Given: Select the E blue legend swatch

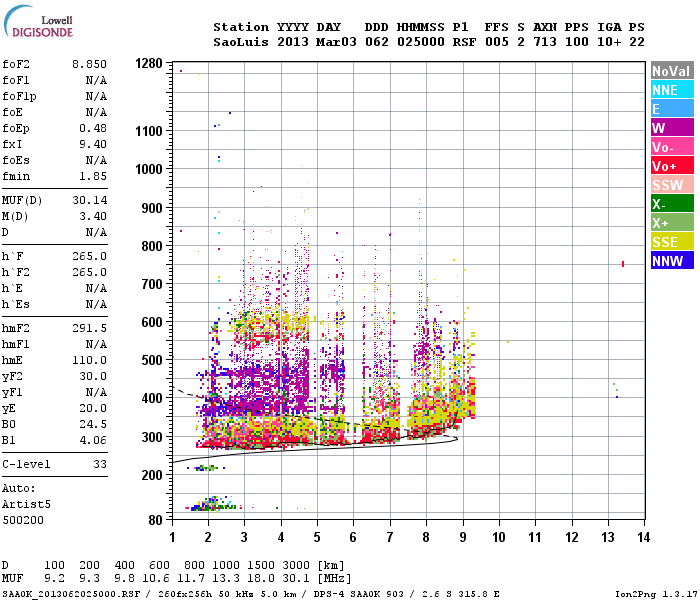Looking at the screenshot, I should (x=672, y=108).
